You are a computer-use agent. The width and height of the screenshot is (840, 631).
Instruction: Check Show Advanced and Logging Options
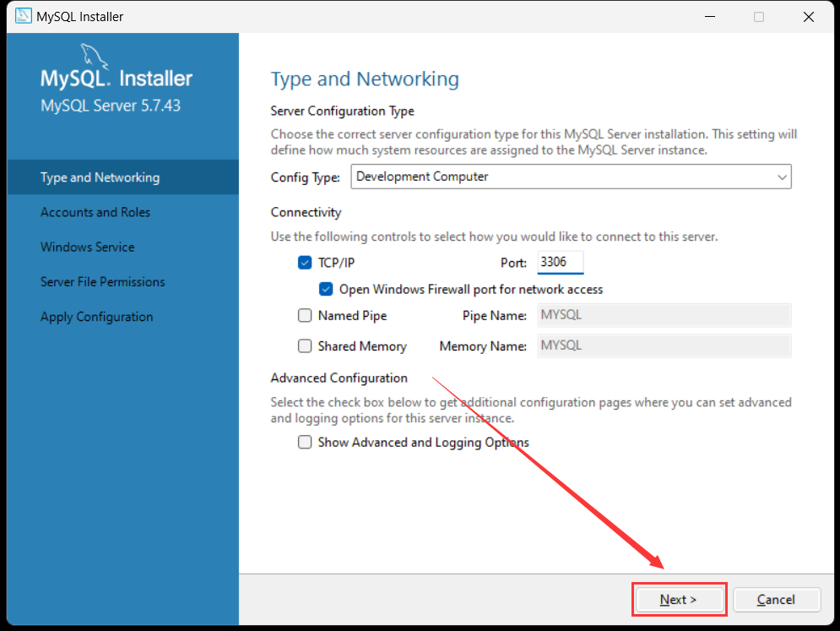(305, 443)
